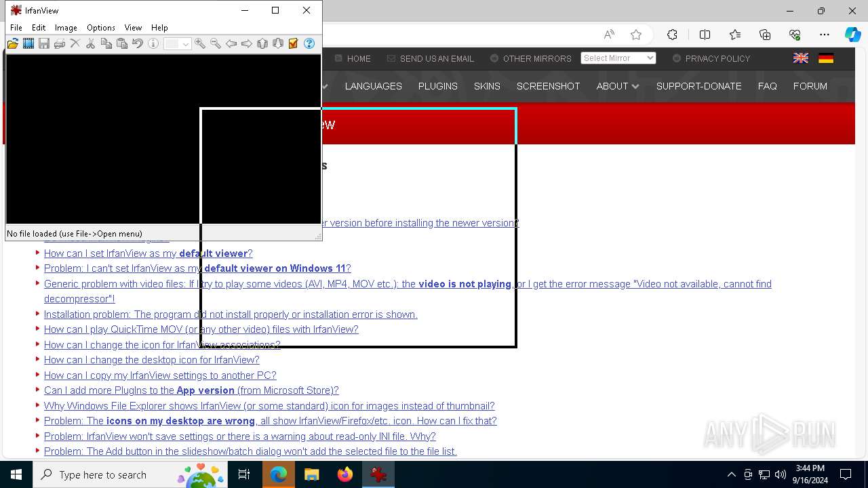Click the blue Help question mark icon
The height and width of the screenshot is (488, 868).
point(309,43)
